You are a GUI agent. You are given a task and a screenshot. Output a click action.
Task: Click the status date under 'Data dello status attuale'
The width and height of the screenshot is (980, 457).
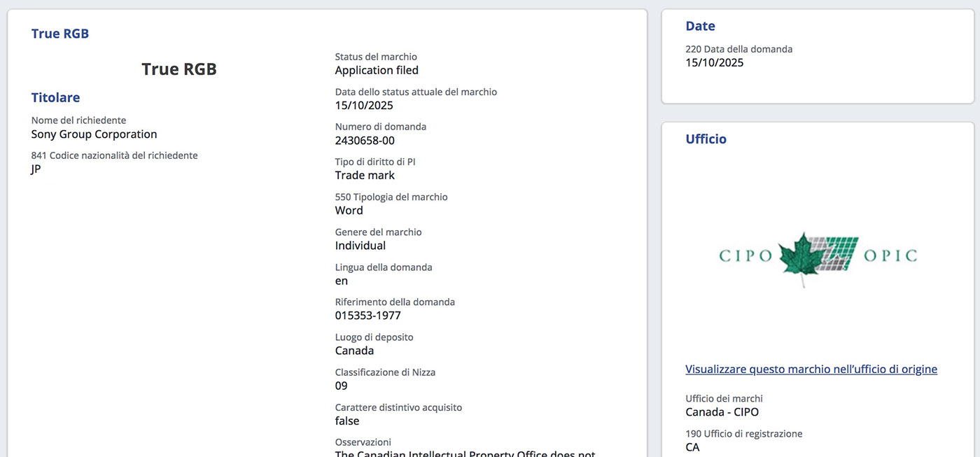[x=364, y=106]
